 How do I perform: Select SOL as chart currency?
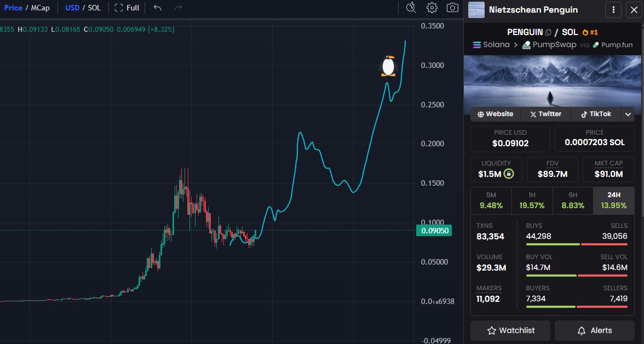[94, 8]
